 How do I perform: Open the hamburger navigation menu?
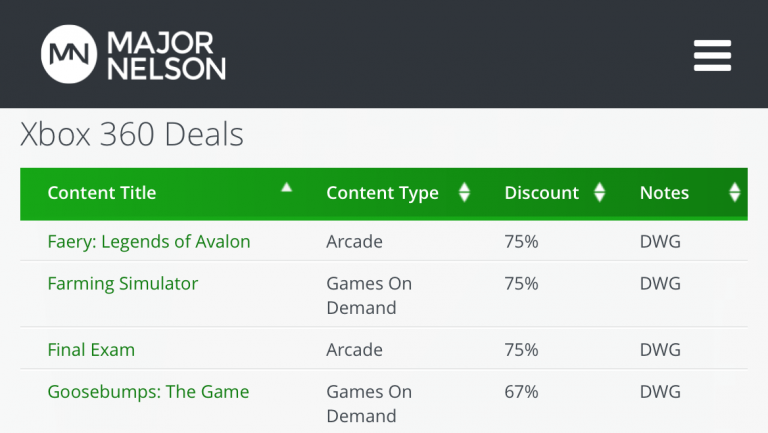coord(712,55)
